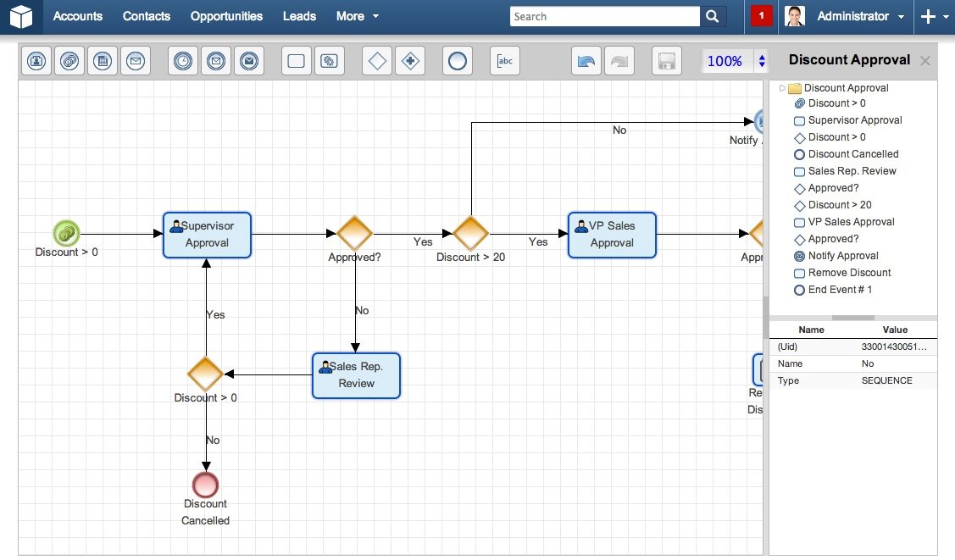This screenshot has height=560, width=955.
Task: Select the exclusive gateway diamond tool
Action: pyautogui.click(x=377, y=61)
